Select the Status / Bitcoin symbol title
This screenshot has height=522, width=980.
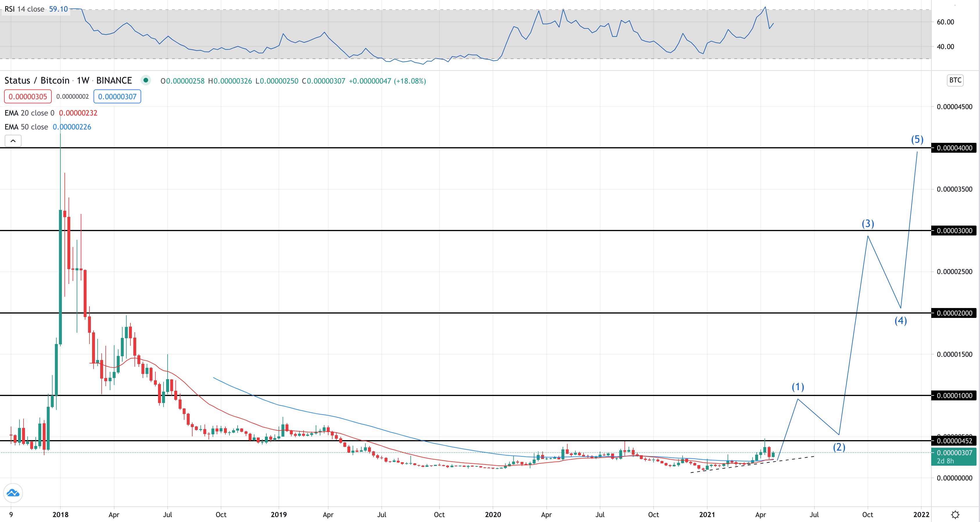[x=37, y=81]
